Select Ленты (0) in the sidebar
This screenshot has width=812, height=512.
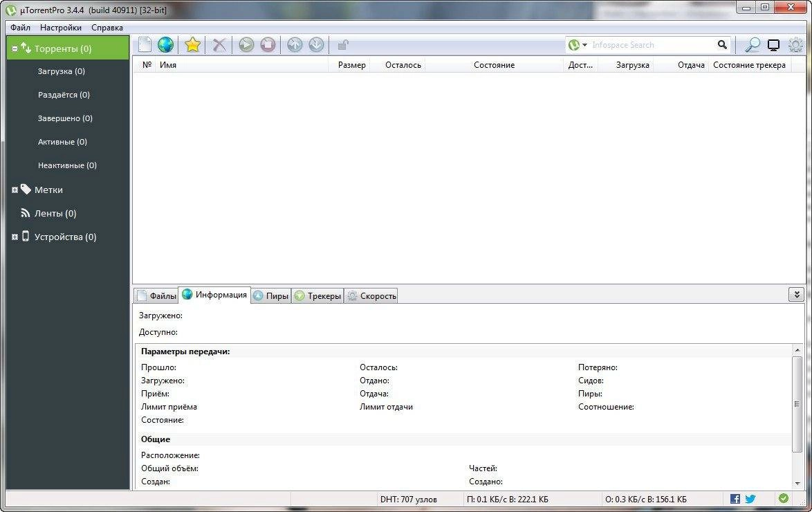coord(55,213)
